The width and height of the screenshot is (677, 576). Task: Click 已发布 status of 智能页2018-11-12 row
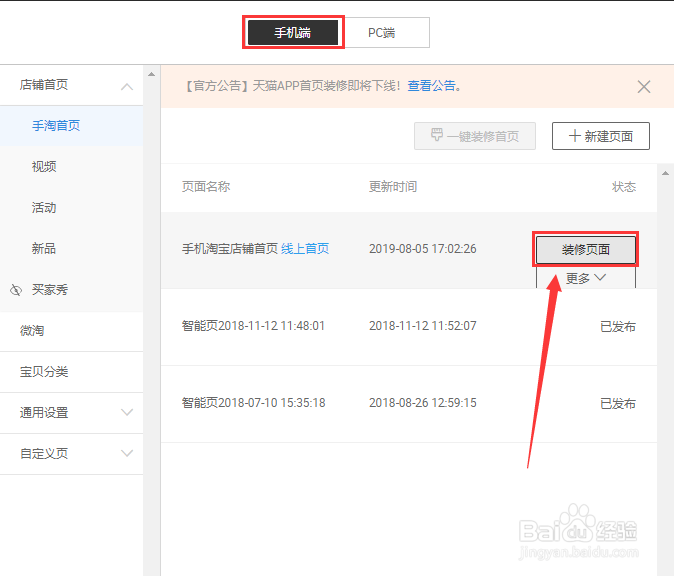tap(618, 326)
